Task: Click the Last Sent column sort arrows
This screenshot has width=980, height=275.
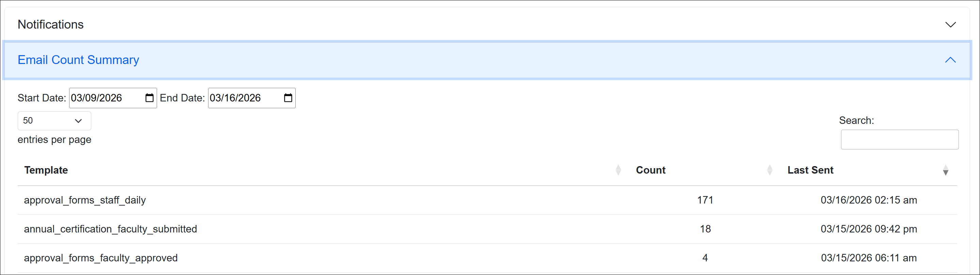Action: tap(945, 170)
